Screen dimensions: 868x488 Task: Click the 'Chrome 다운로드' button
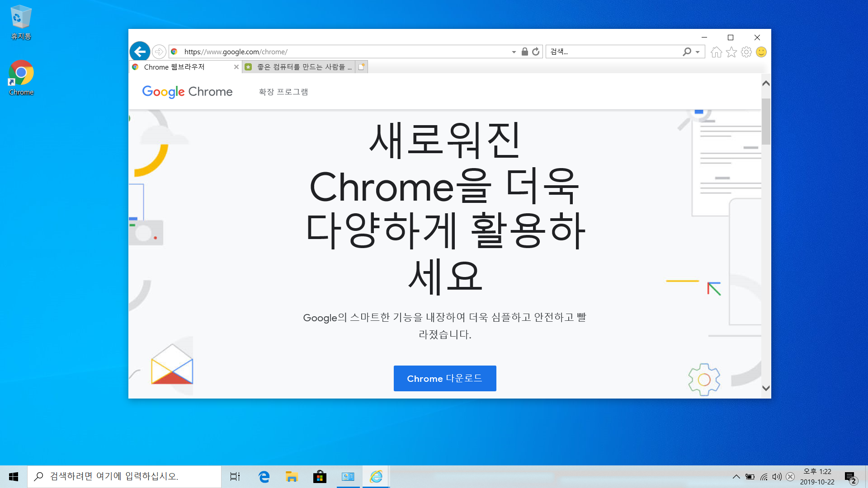(445, 378)
